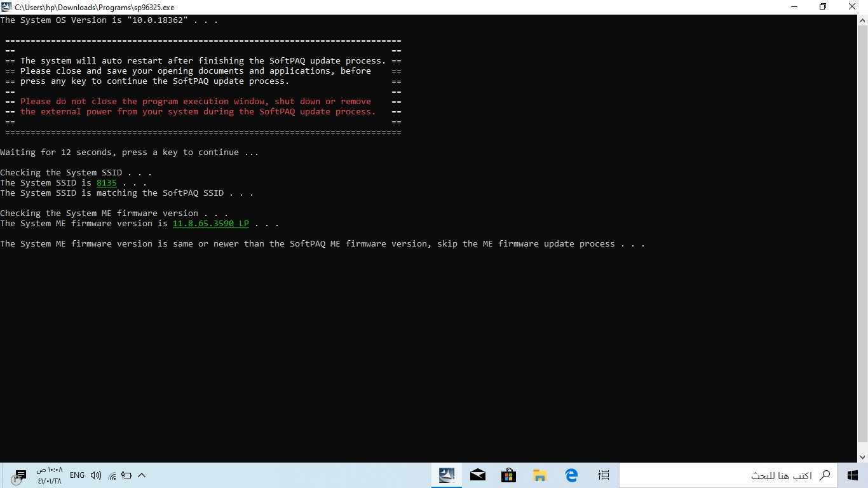Click the console window title bar icon

point(6,7)
